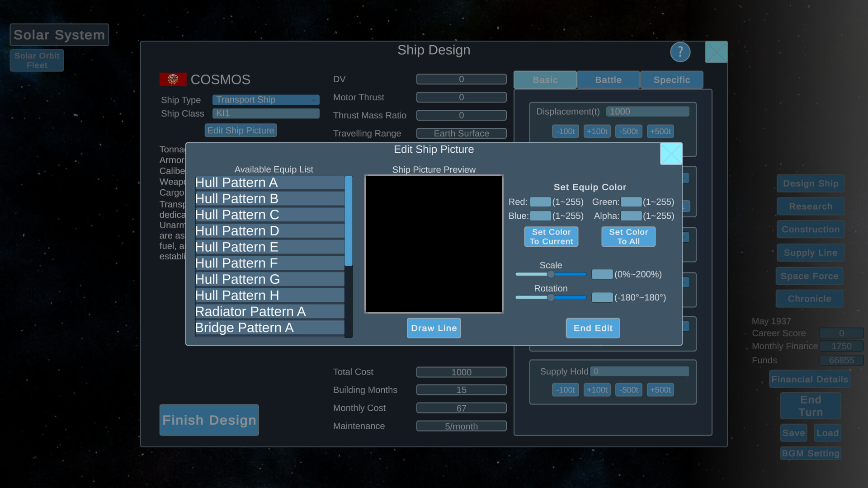Click the help question mark icon

click(x=680, y=52)
